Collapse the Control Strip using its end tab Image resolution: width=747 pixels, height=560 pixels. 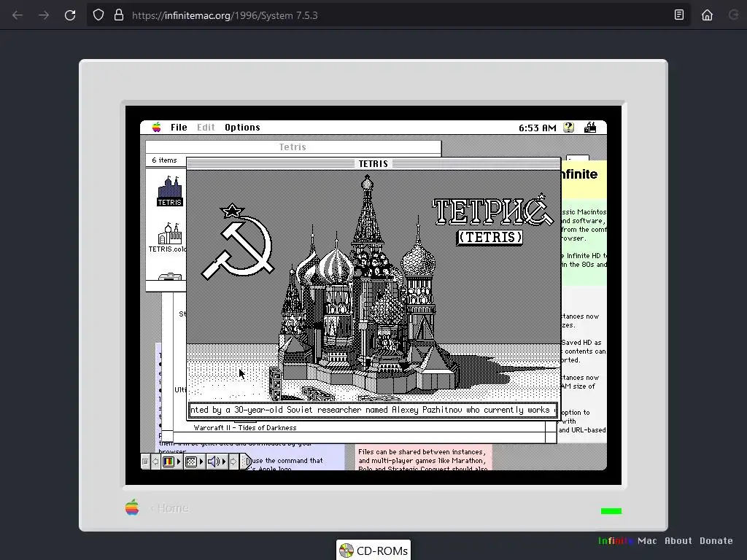click(245, 462)
